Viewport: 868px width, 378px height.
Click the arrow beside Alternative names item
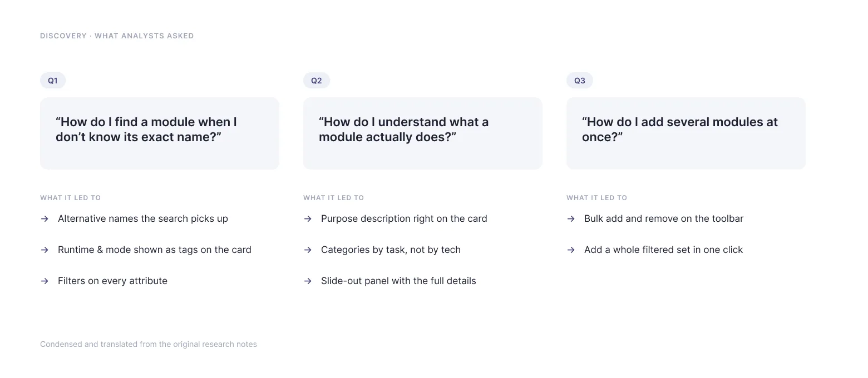coord(45,219)
